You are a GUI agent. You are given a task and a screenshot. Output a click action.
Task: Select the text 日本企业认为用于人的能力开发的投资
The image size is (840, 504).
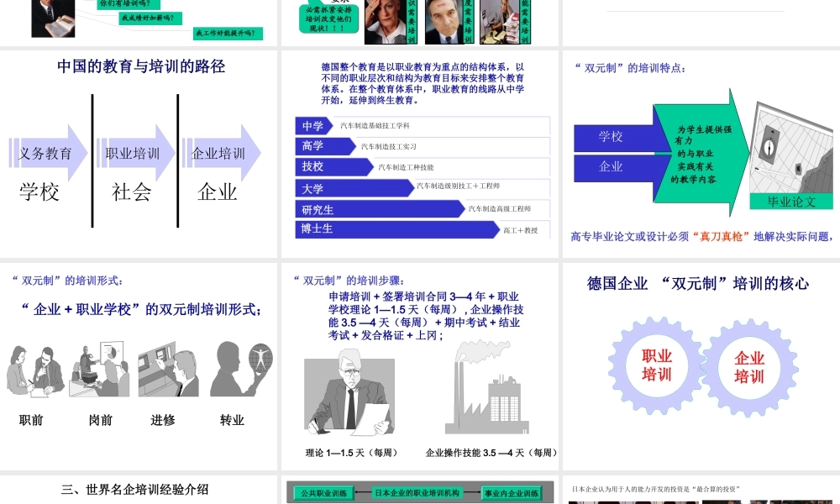(x=656, y=489)
